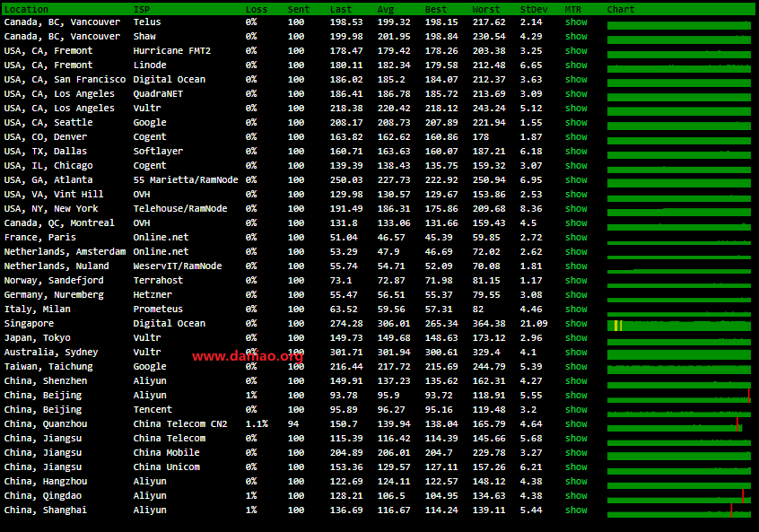Select the 364.38 worst value for Singapore
Image resolution: width=759 pixels, height=532 pixels.
[x=489, y=324]
